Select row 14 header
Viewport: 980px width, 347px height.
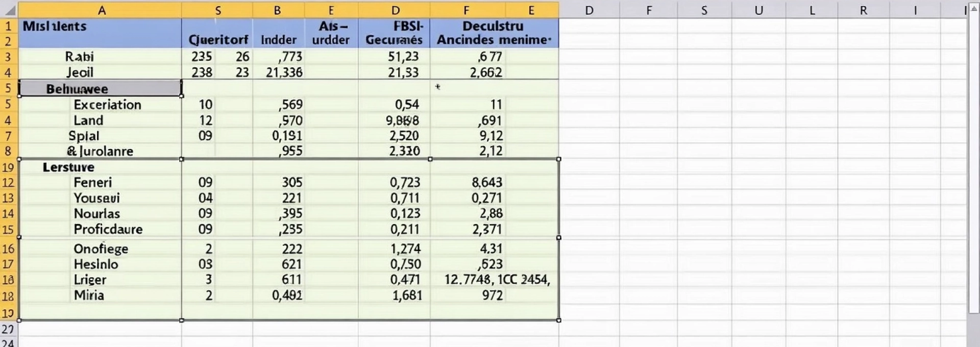[9, 214]
